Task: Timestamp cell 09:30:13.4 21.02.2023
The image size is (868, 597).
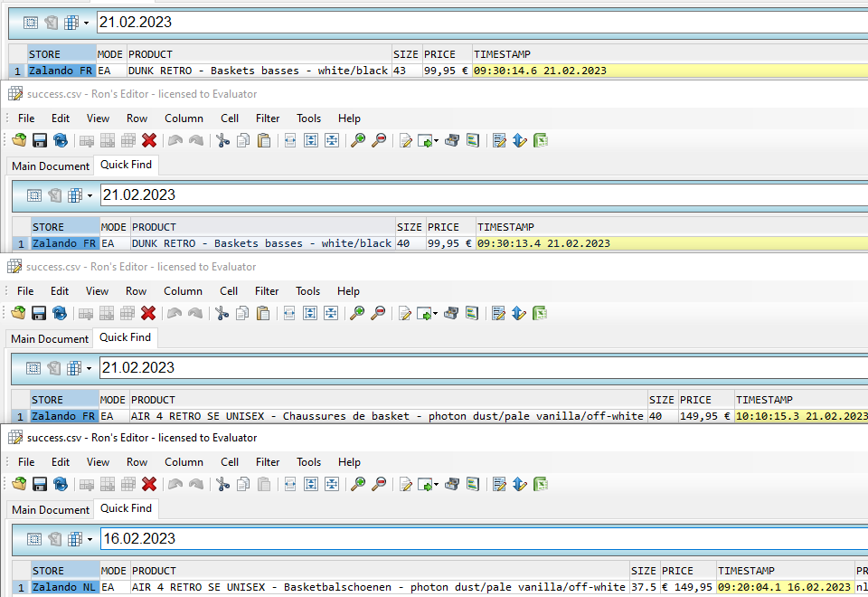Action: point(672,243)
